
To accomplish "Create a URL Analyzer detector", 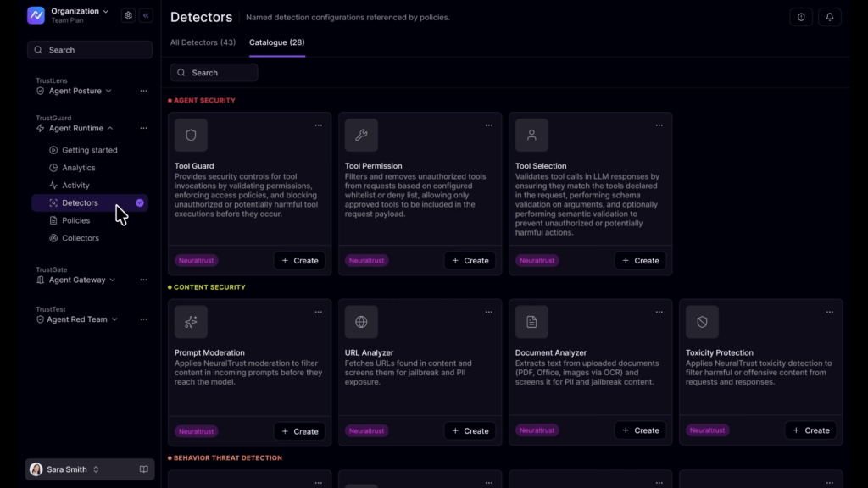I will 470,430.
